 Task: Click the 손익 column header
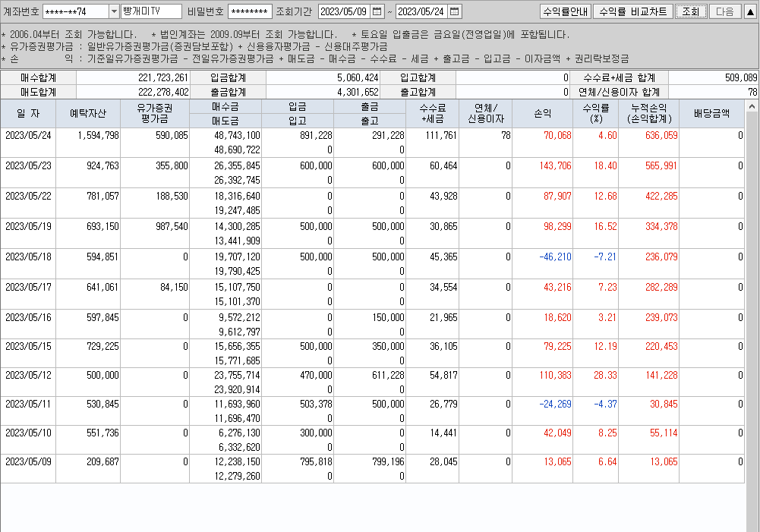point(543,114)
